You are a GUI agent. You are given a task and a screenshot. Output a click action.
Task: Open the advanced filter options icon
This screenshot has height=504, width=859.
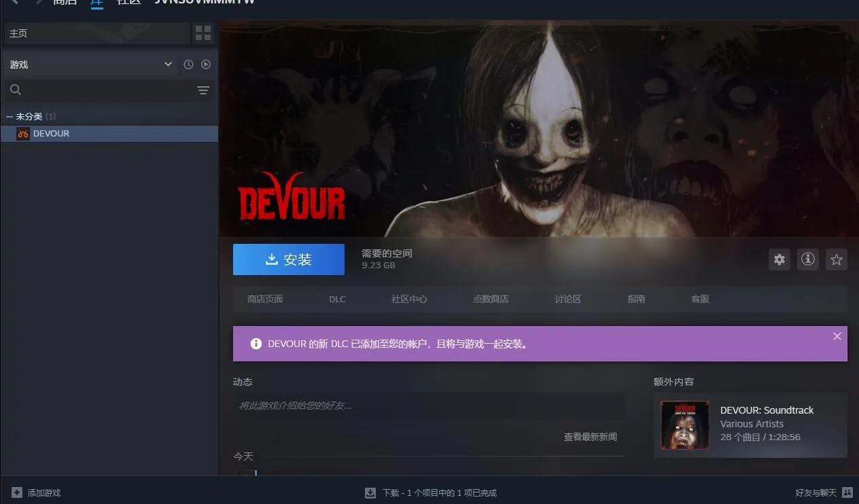[203, 90]
